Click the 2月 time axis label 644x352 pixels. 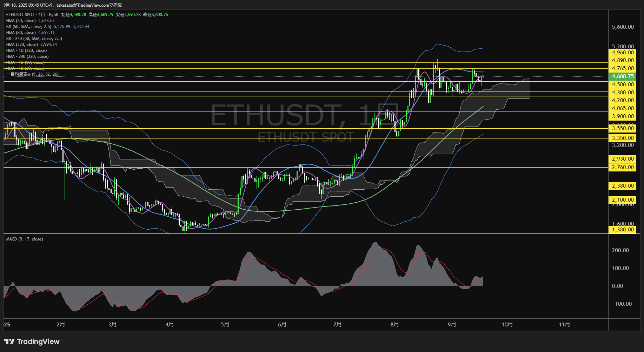[61, 324]
